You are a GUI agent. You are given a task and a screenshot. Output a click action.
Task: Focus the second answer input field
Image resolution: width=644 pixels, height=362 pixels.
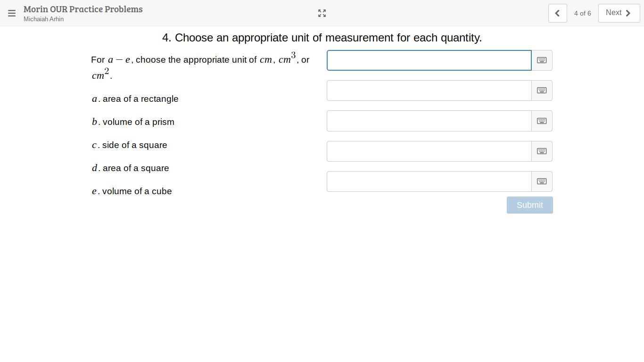pyautogui.click(x=429, y=90)
